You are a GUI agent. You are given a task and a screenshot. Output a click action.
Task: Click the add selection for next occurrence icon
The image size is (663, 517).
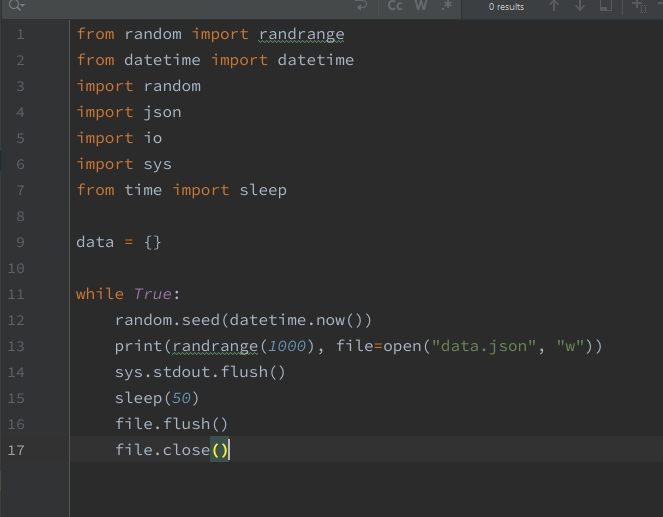click(x=640, y=6)
